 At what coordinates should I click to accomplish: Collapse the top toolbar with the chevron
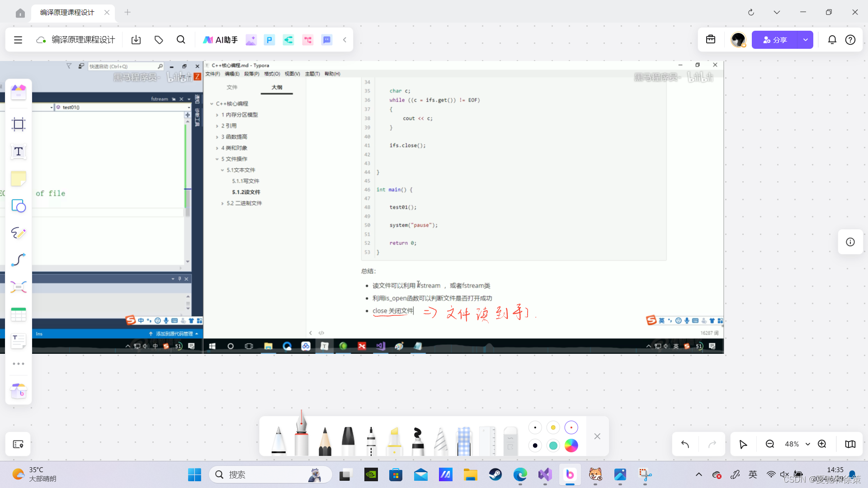[x=344, y=40]
